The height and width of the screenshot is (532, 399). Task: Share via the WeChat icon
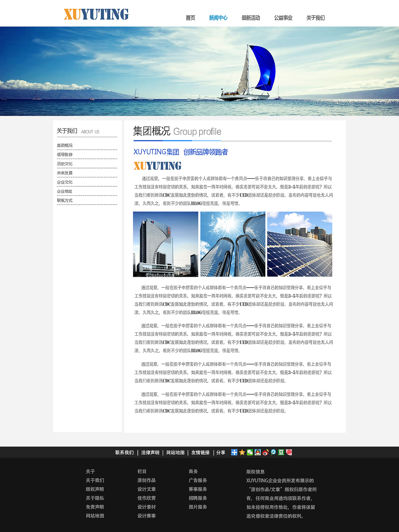[x=250, y=452]
